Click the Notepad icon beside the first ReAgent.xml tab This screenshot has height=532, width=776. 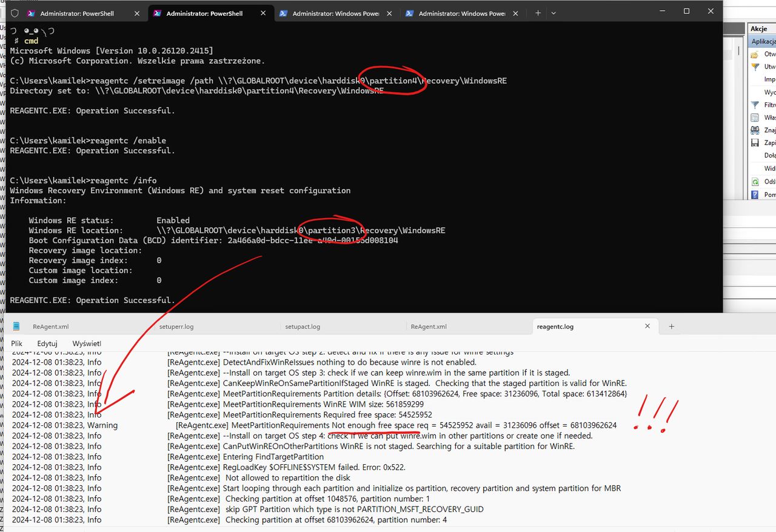(x=16, y=326)
